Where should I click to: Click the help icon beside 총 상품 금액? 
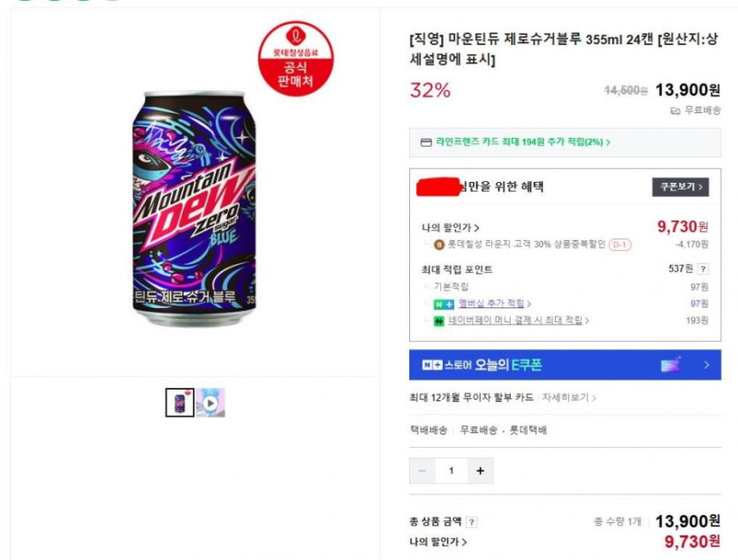coord(472,522)
